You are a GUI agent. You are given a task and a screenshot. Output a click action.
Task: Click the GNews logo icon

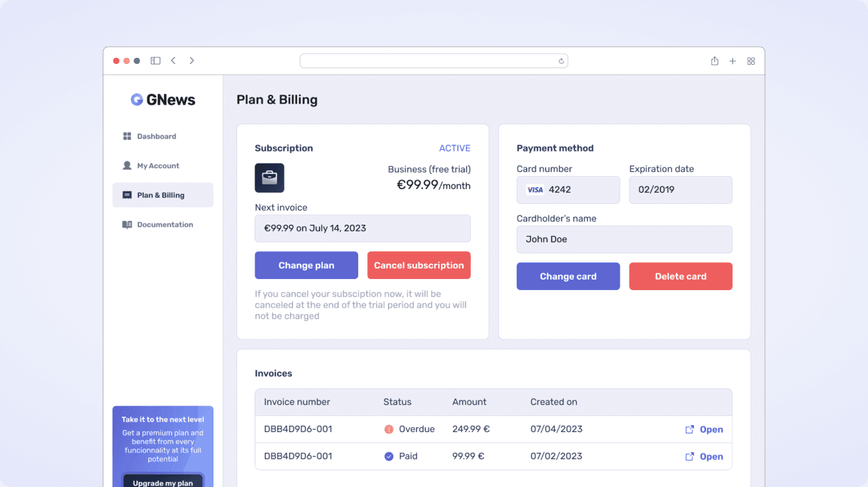click(137, 99)
